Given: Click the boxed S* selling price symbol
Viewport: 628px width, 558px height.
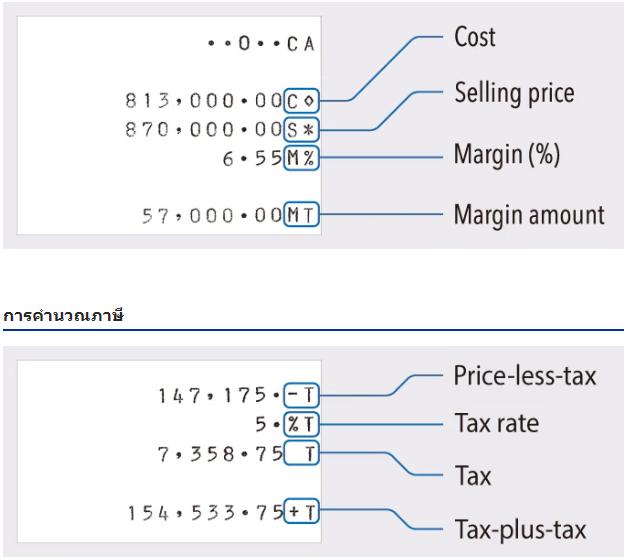Looking at the screenshot, I should pos(301,129).
